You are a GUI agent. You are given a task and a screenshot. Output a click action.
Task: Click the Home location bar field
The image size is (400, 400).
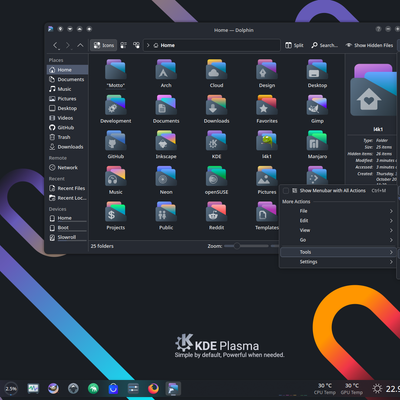tap(212, 45)
